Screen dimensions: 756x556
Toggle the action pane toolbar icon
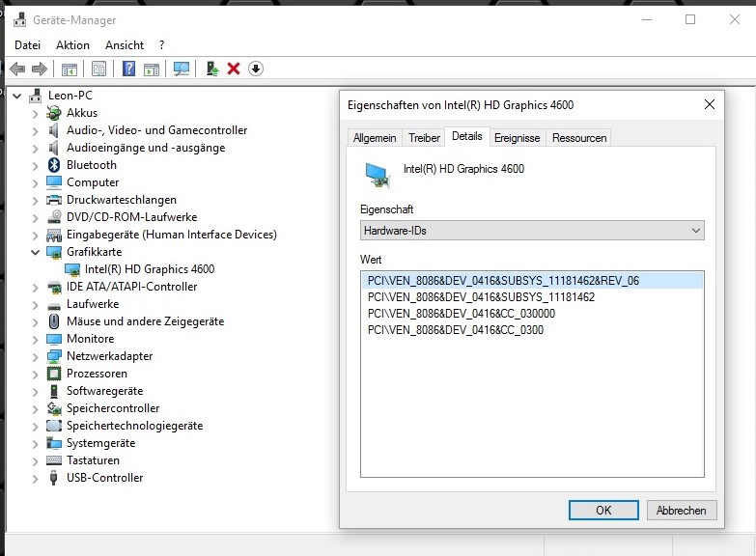152,69
